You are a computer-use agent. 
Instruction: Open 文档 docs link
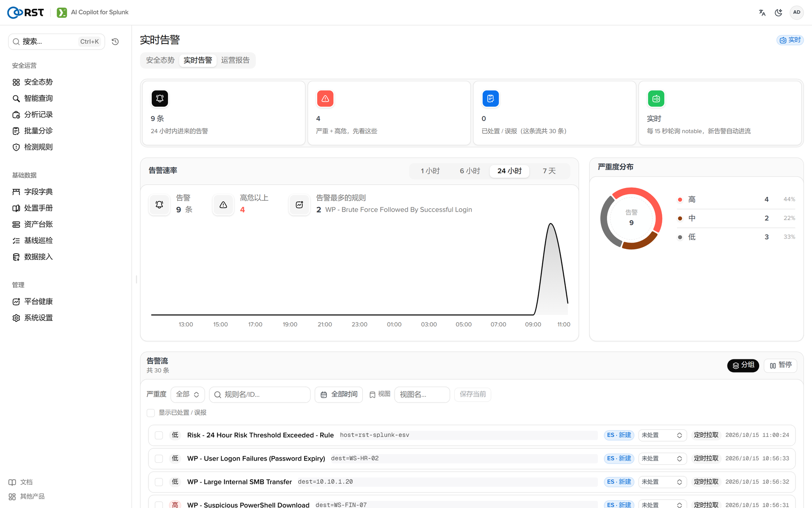(x=21, y=482)
